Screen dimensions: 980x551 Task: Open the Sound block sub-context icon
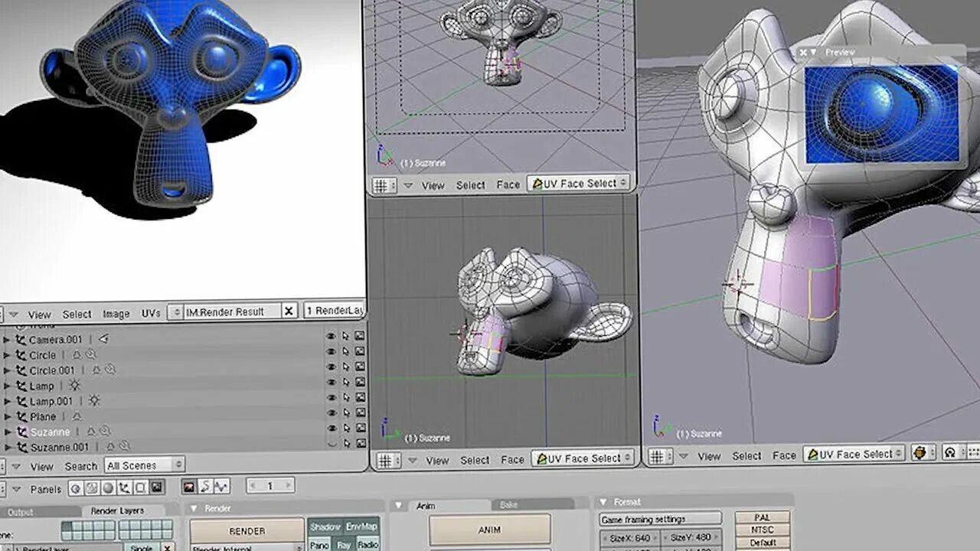[x=221, y=487]
